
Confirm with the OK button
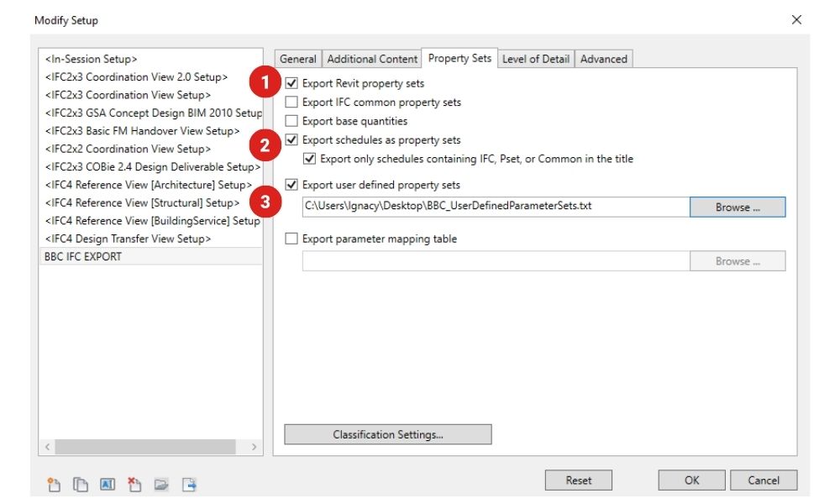[691, 480]
